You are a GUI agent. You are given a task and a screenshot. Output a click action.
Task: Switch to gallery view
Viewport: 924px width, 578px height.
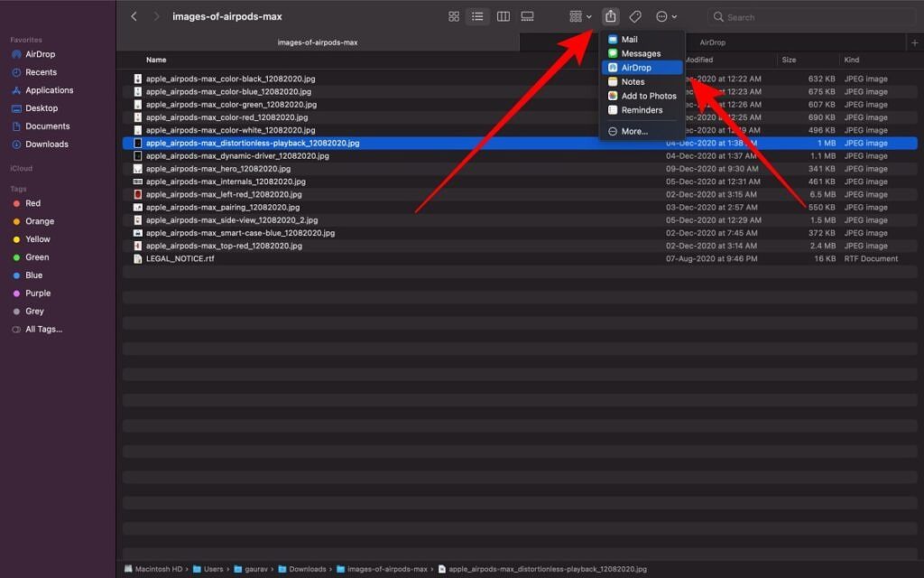(527, 16)
